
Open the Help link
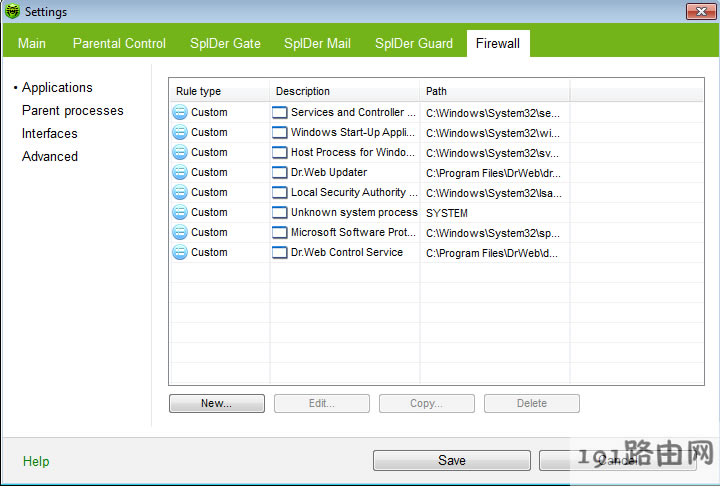coord(36,461)
